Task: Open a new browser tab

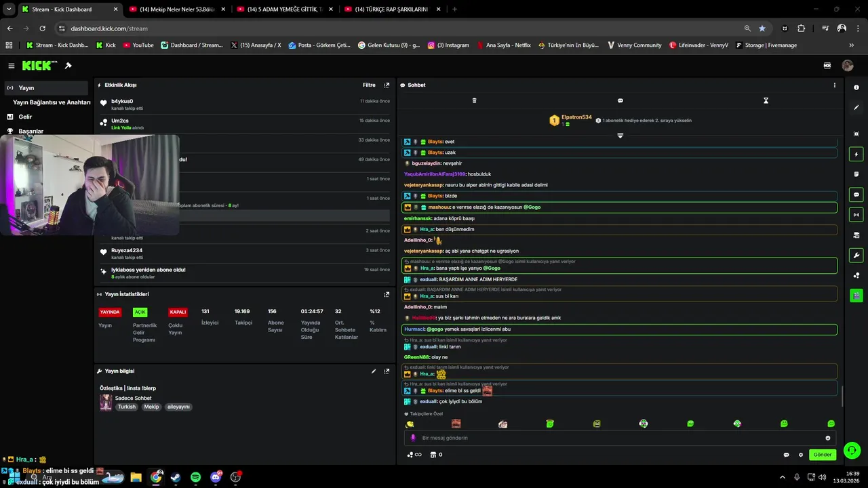Action: tap(454, 9)
